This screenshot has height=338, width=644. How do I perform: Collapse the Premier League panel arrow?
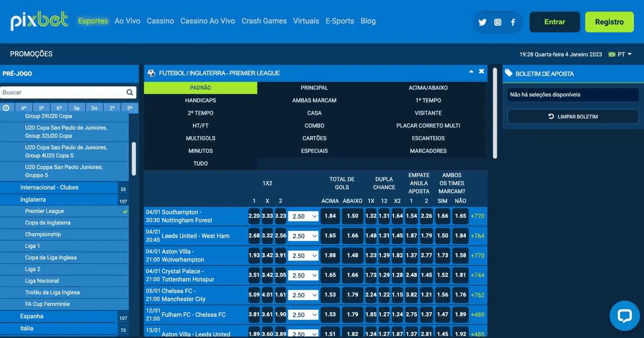(x=471, y=72)
